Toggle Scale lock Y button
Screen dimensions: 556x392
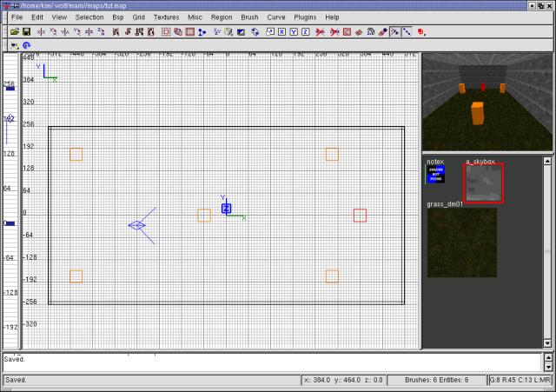click(x=294, y=32)
